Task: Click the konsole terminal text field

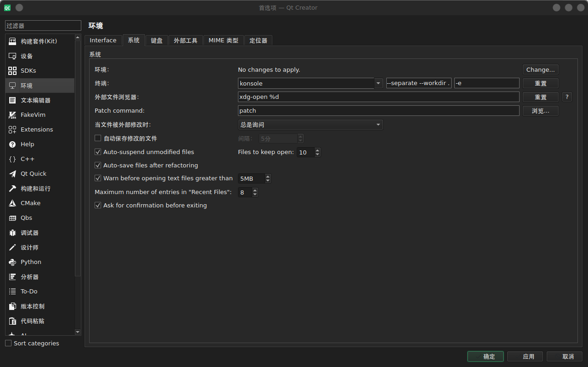Action: [x=306, y=83]
